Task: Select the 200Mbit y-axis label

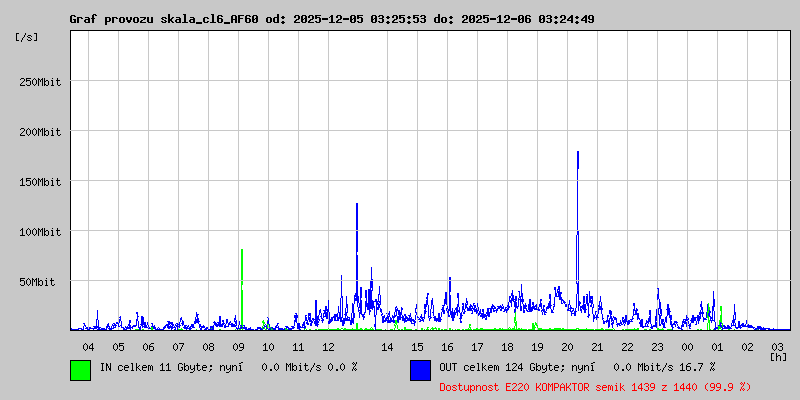Action: coord(41,132)
